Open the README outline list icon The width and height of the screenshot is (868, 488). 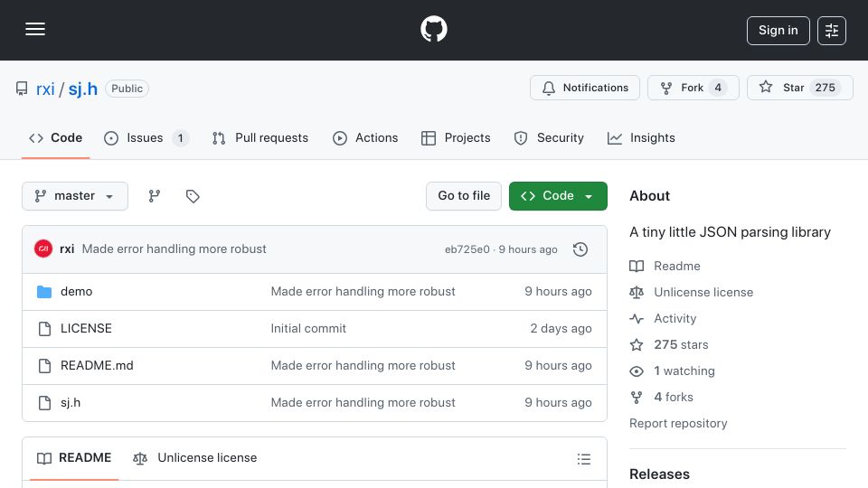583,459
